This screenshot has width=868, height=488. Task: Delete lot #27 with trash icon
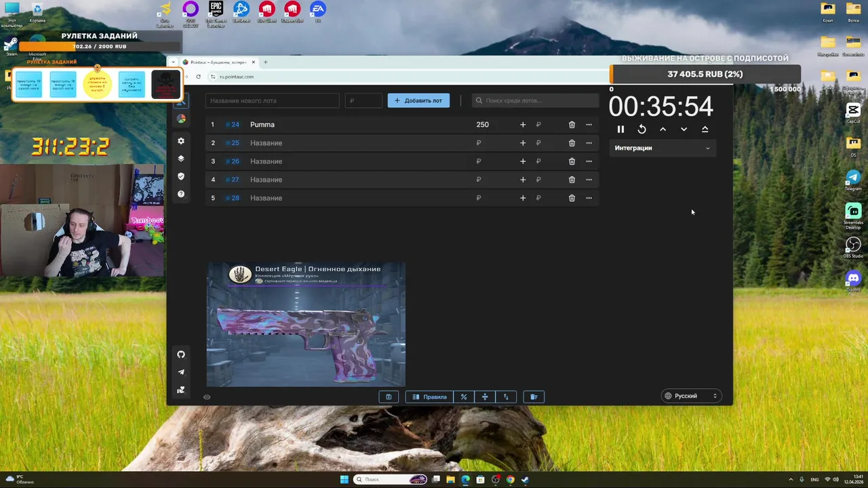pos(572,180)
